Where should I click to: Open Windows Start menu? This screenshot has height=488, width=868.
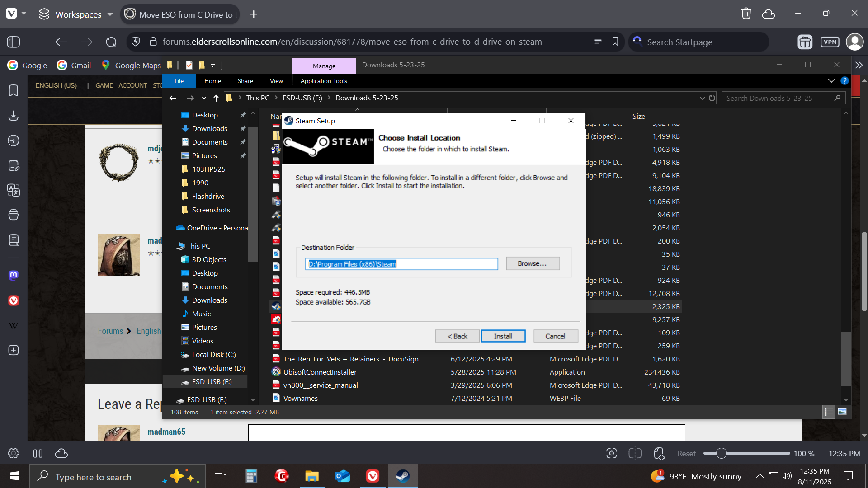pyautogui.click(x=14, y=476)
